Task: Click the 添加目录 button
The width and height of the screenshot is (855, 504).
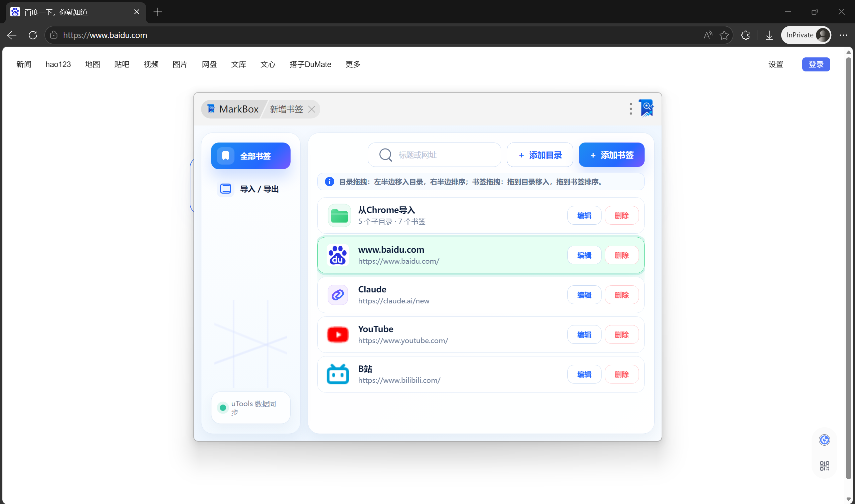Action: coord(540,155)
